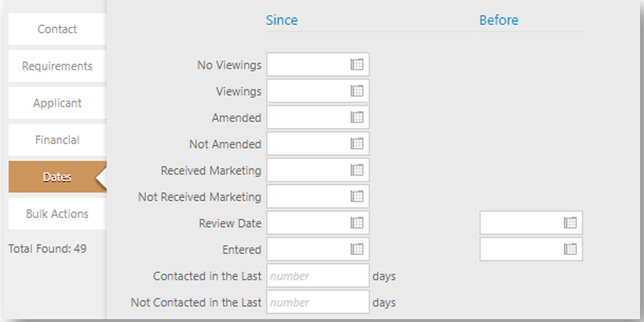The width and height of the screenshot is (644, 322).
Task: Switch to the Contact tab
Action: [x=57, y=29]
